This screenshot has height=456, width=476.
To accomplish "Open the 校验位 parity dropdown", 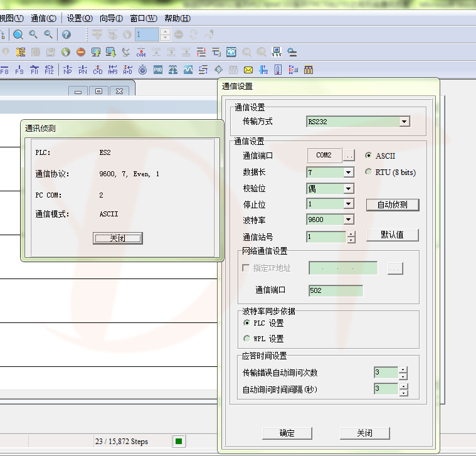I will [x=349, y=189].
